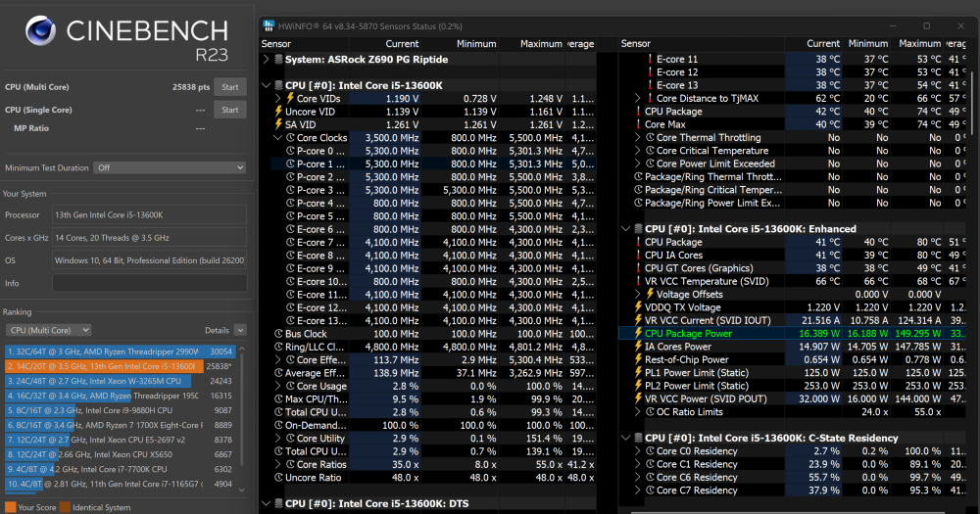This screenshot has width=980, height=514.
Task: Click the chip icon beside ASRock Z690 PG Riptide
Action: 278,59
